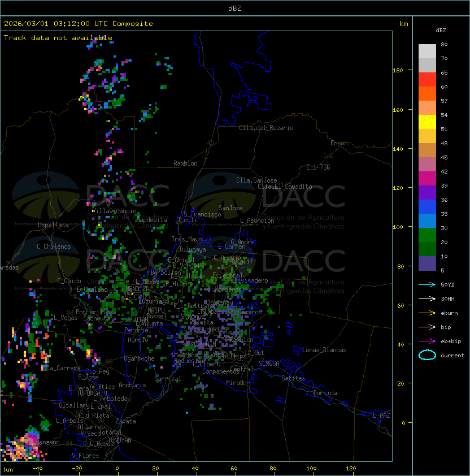Click the 'SanJose' map label
Image resolution: width=470 pixels, height=476 pixels.
tap(230, 208)
